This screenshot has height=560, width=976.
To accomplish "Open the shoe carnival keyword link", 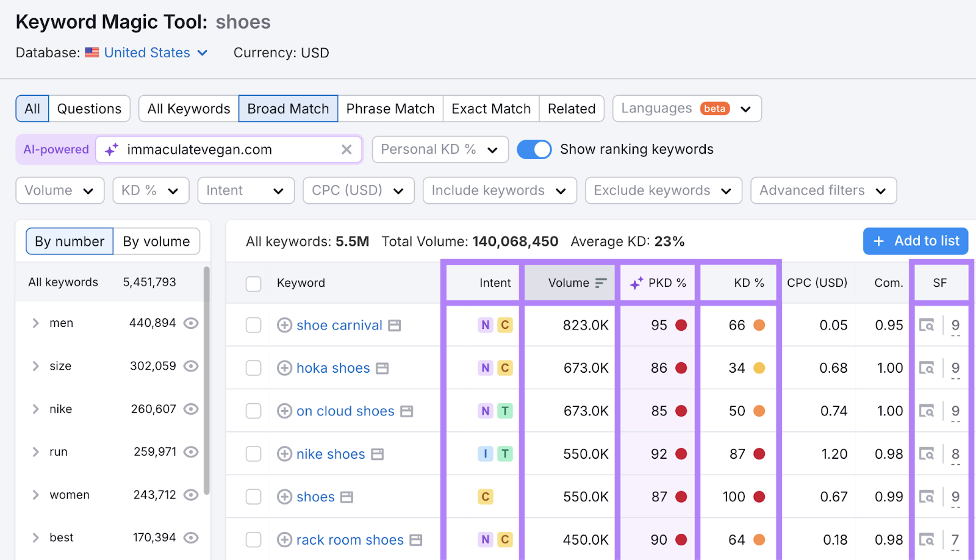I will (339, 325).
